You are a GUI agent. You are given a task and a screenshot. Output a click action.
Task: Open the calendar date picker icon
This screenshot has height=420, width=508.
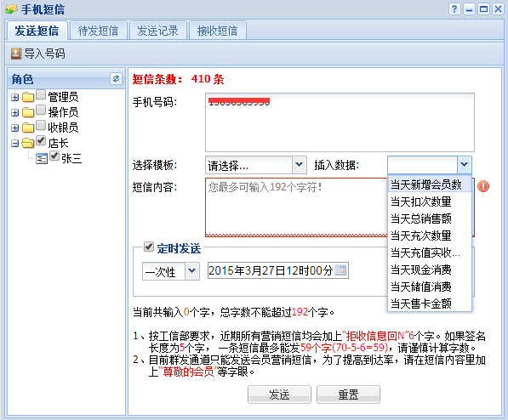point(340,270)
